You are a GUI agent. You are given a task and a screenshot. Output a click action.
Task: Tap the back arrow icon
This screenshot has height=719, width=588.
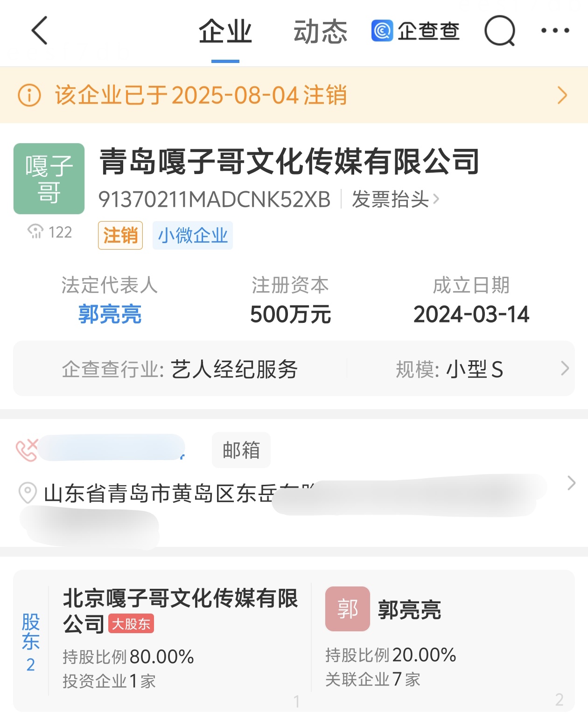click(40, 31)
